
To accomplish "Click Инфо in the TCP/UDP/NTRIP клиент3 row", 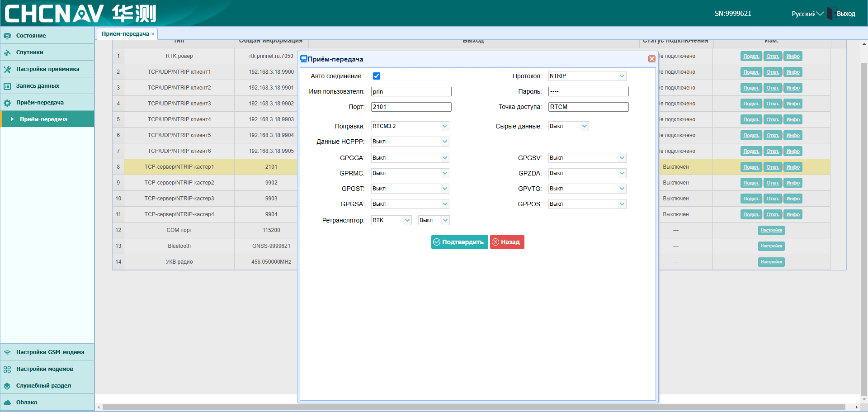I will tap(793, 104).
